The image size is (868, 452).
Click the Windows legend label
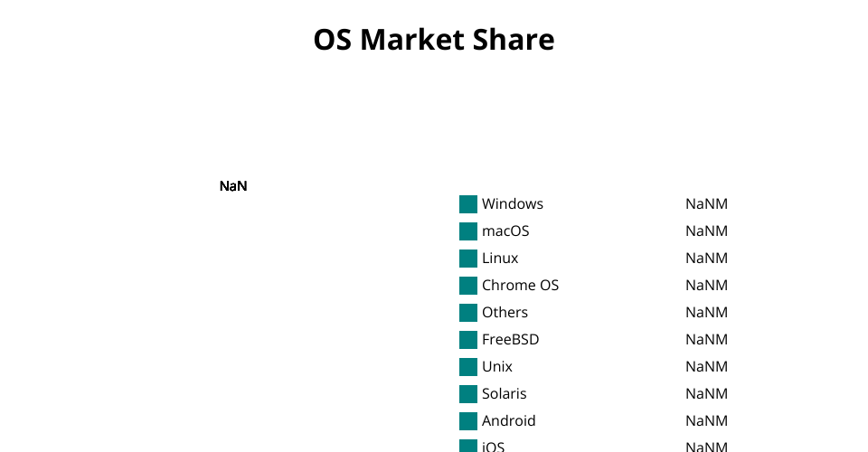[512, 204]
